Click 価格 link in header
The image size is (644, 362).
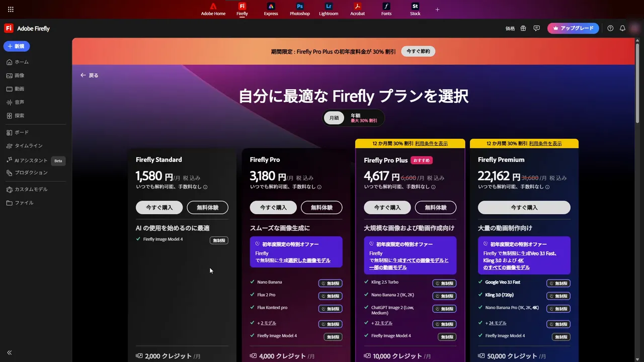(510, 29)
